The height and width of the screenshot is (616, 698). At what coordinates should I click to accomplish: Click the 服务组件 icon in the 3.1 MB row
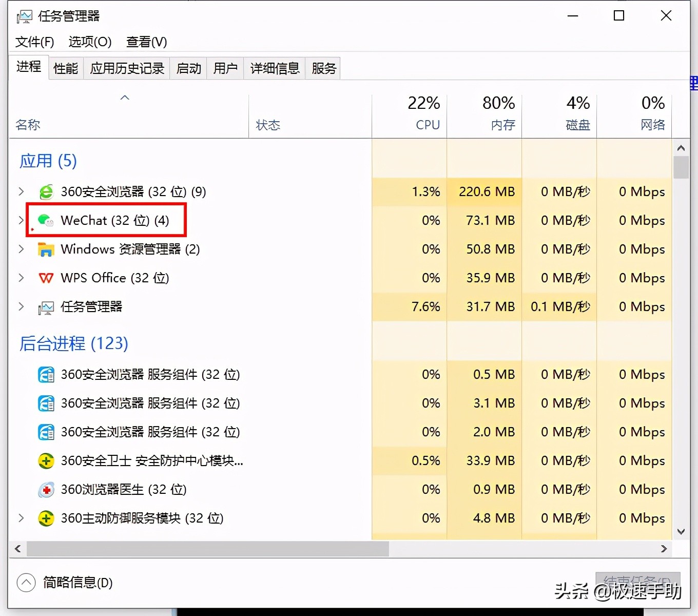(46, 403)
